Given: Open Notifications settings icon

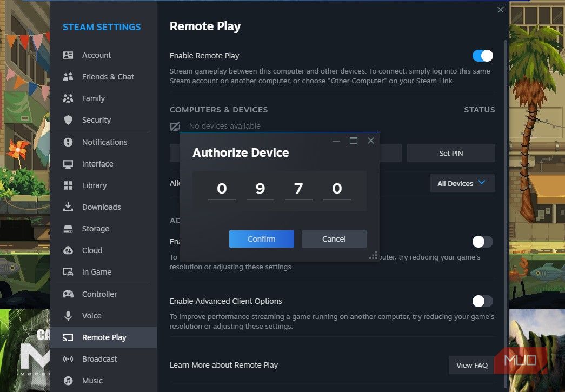Looking at the screenshot, I should point(68,142).
